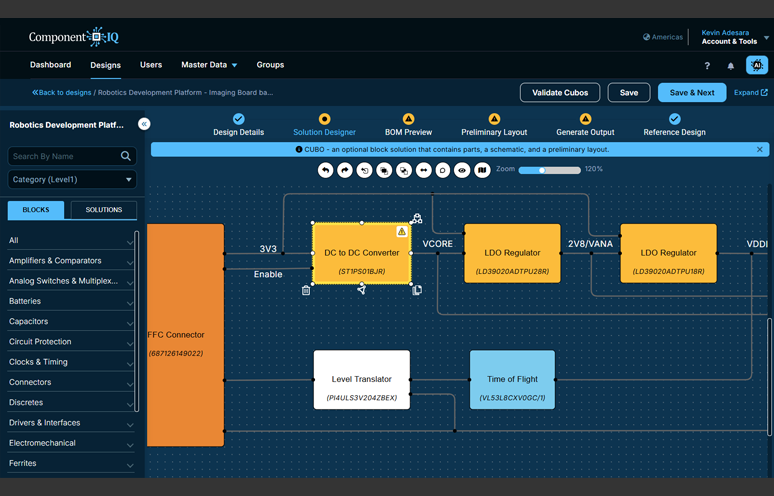Go to Reference Design step
774x496 pixels.
pos(674,125)
